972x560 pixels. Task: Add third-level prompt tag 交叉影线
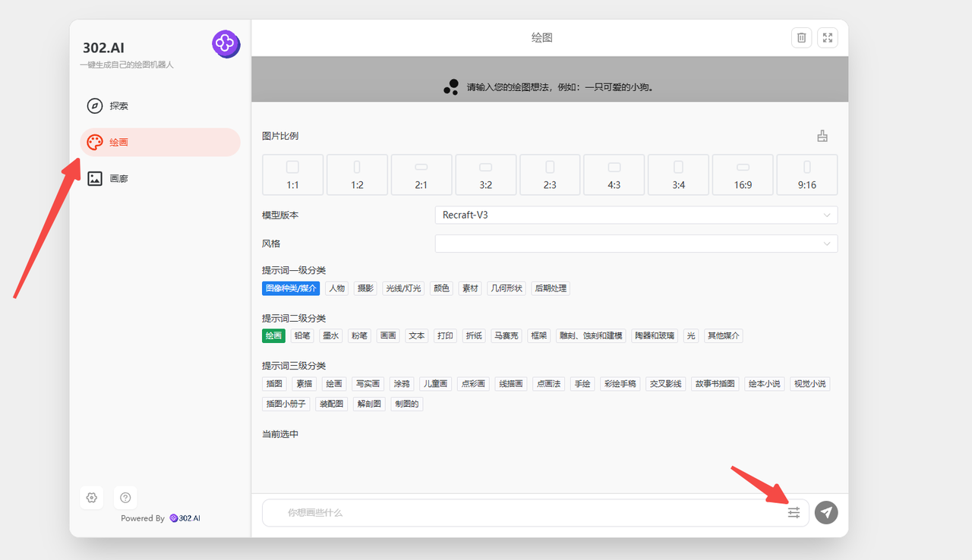[x=666, y=384]
